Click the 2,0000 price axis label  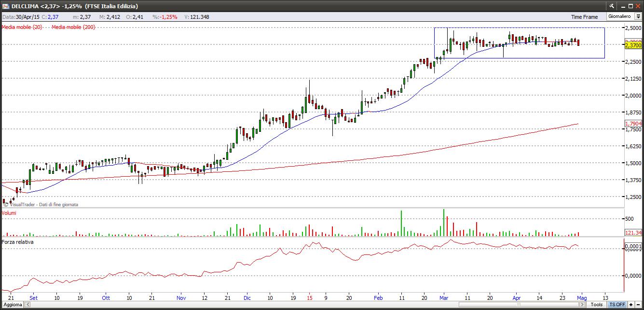pos(633,96)
